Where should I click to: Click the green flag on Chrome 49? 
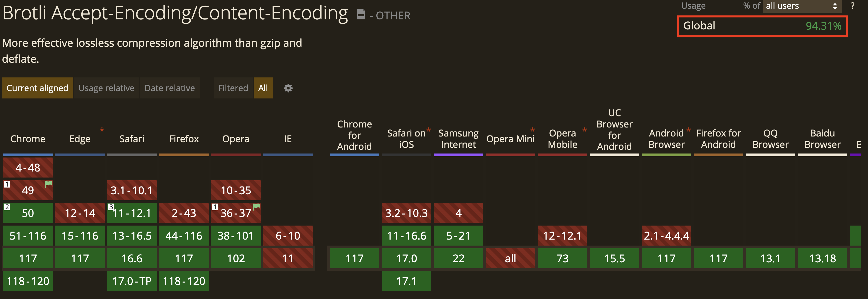[x=49, y=184]
